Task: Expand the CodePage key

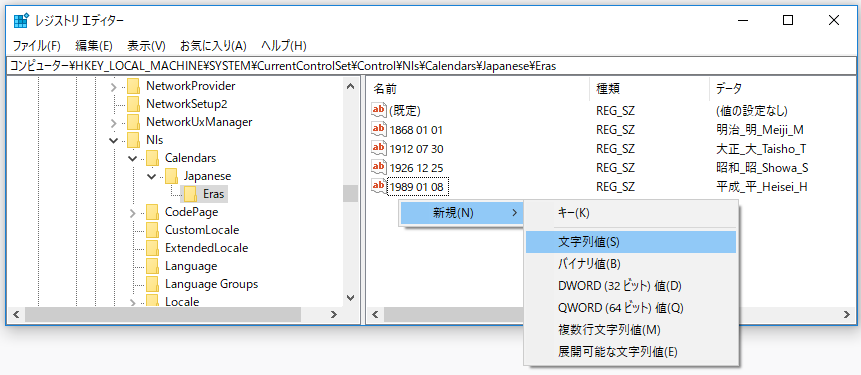Action: pos(132,212)
